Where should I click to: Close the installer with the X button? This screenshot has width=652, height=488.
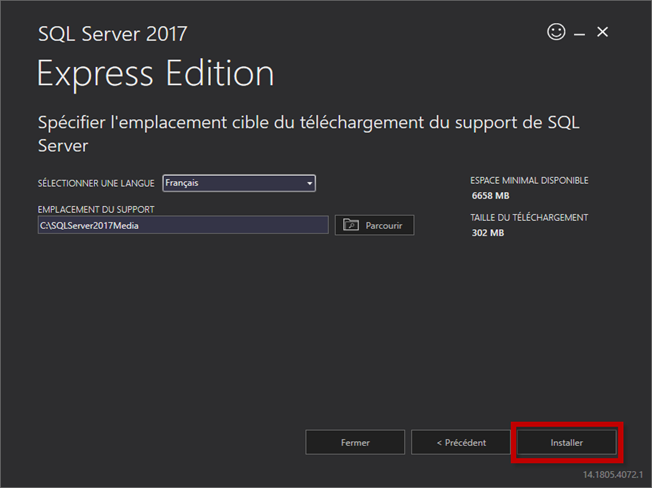(x=603, y=32)
